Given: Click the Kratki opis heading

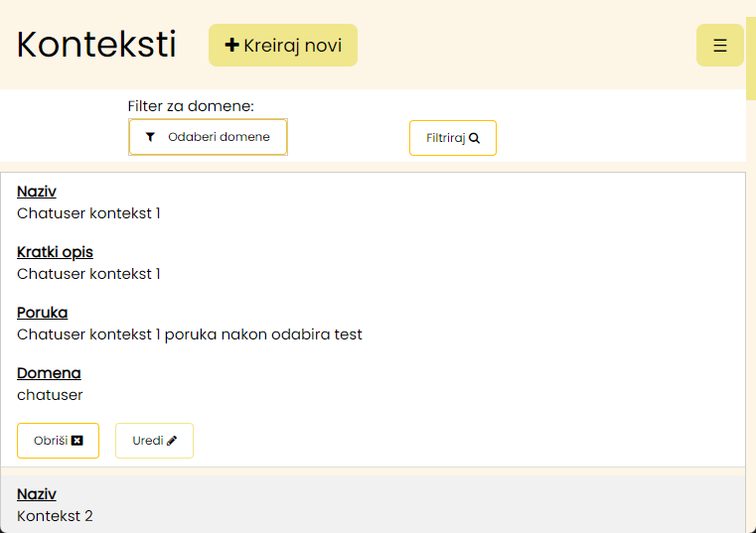Looking at the screenshot, I should (x=55, y=252).
